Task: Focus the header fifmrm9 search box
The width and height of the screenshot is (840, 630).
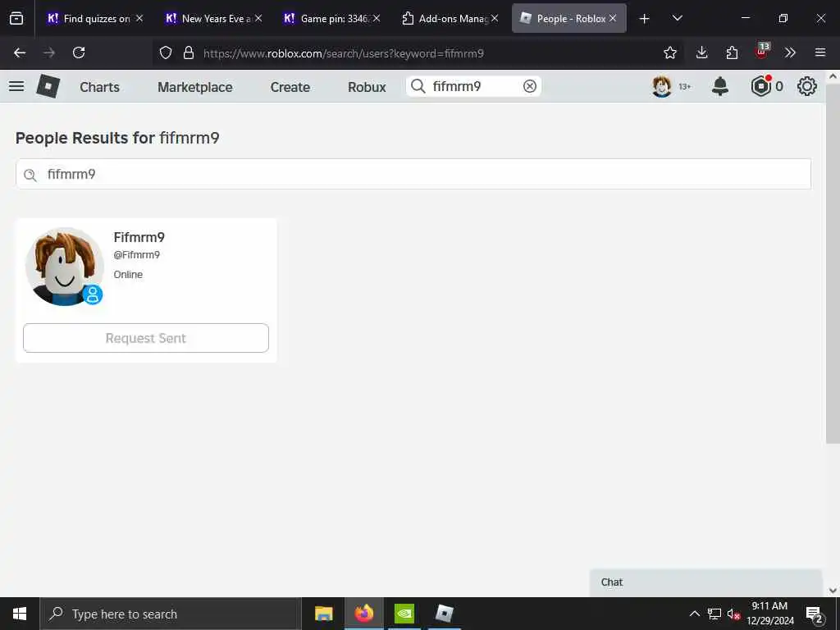Action: coord(474,86)
